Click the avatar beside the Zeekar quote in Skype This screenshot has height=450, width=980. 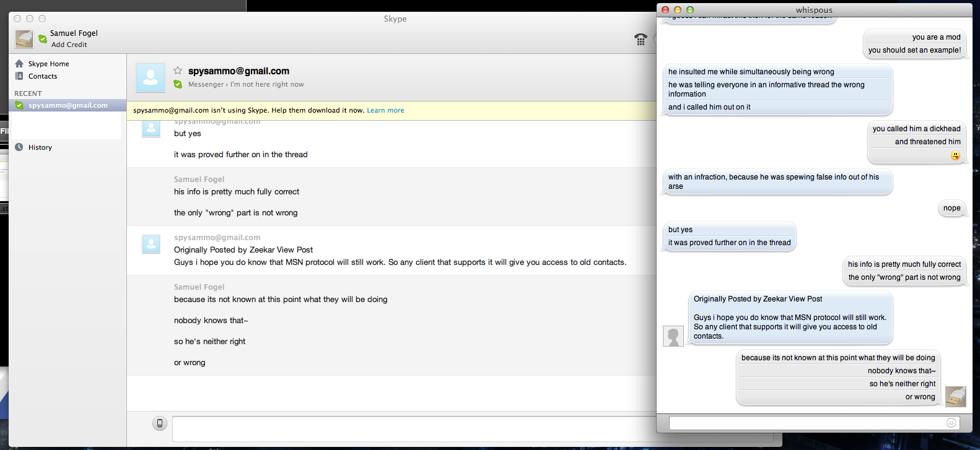pyautogui.click(x=151, y=244)
